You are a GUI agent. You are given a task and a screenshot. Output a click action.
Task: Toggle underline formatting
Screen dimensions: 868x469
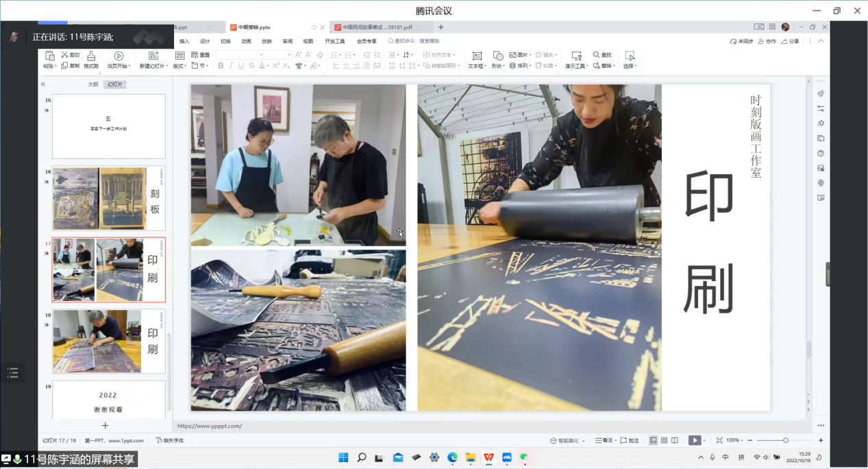coord(240,66)
